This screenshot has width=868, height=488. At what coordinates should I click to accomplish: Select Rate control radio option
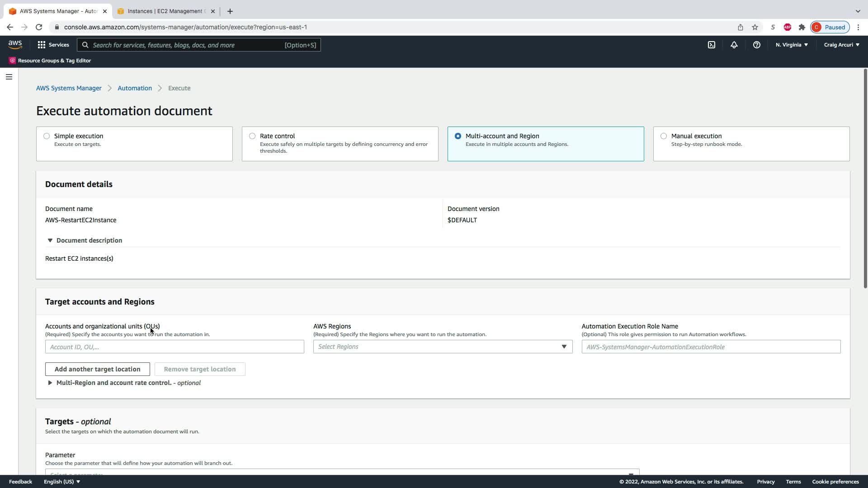click(252, 136)
